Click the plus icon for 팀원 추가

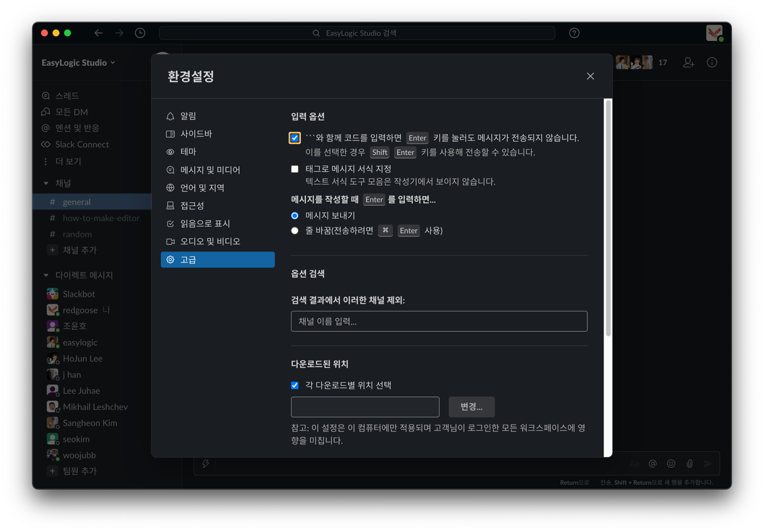[x=52, y=471]
